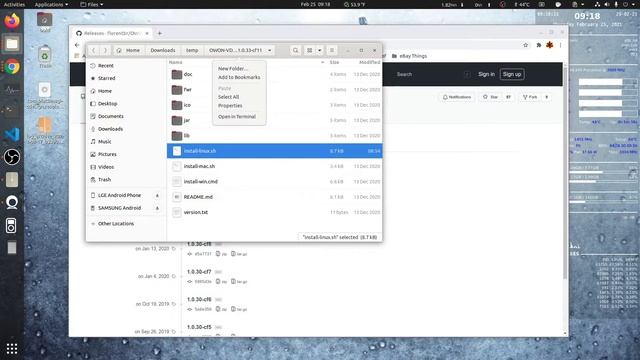Screen dimensions: 640x360
Task: Select install-linux.sh file
Action: 274,151
